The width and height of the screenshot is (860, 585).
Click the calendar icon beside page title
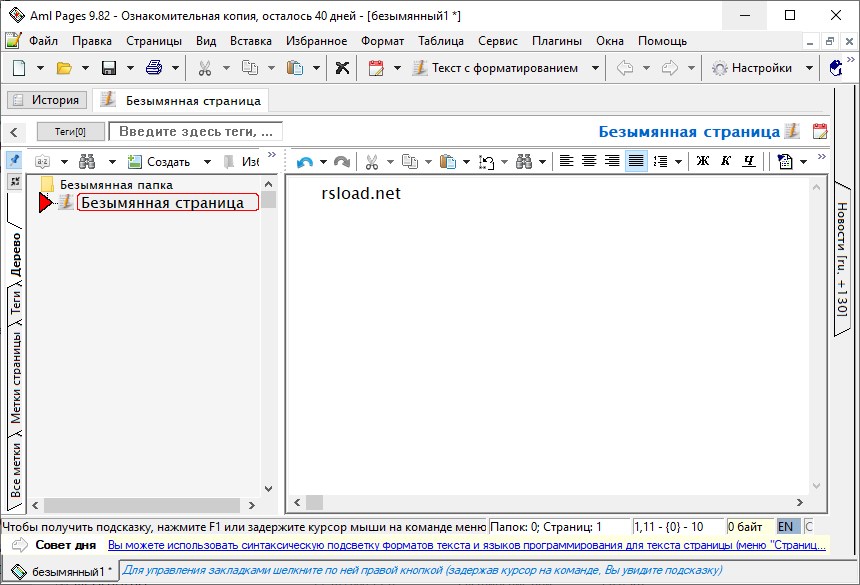(x=819, y=131)
